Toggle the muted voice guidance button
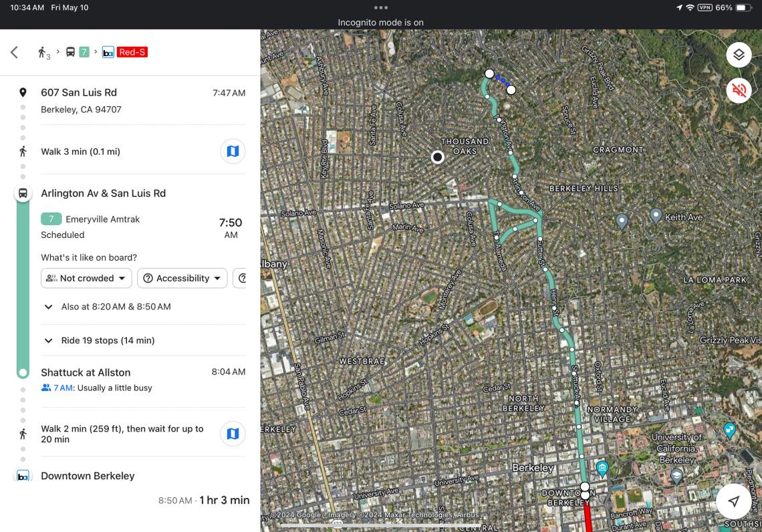This screenshot has height=532, width=762. (739, 90)
